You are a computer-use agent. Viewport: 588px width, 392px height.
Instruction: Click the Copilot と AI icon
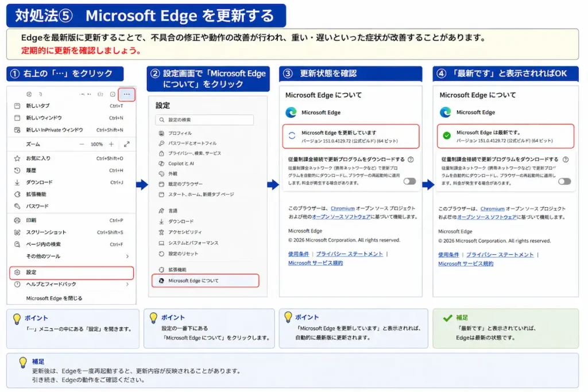click(x=161, y=164)
